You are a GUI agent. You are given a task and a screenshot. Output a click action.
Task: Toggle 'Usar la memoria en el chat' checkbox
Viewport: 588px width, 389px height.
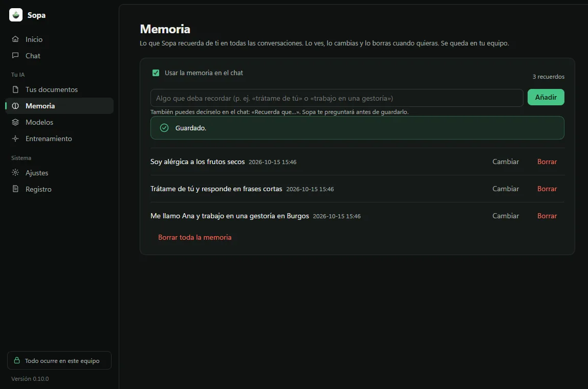point(156,73)
